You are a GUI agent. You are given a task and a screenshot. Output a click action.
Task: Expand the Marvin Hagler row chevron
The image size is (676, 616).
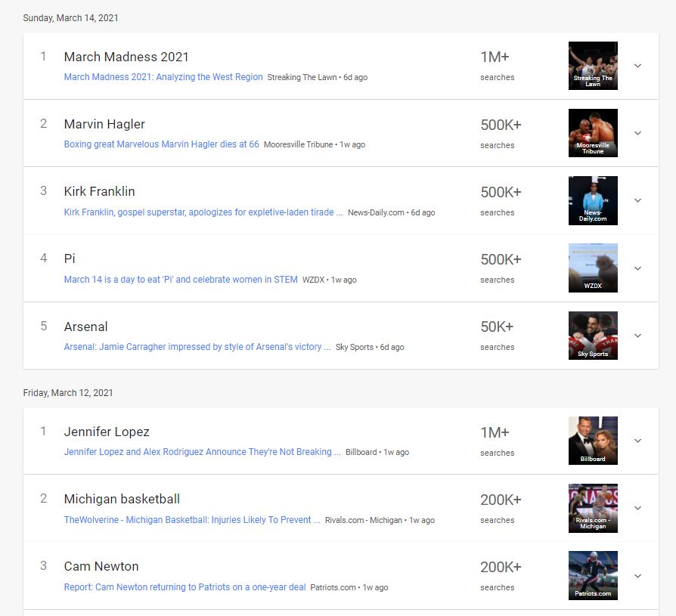[x=637, y=133]
